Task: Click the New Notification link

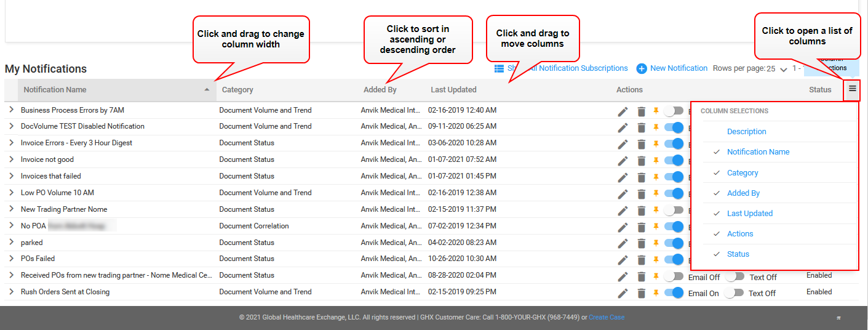Action: [x=679, y=68]
